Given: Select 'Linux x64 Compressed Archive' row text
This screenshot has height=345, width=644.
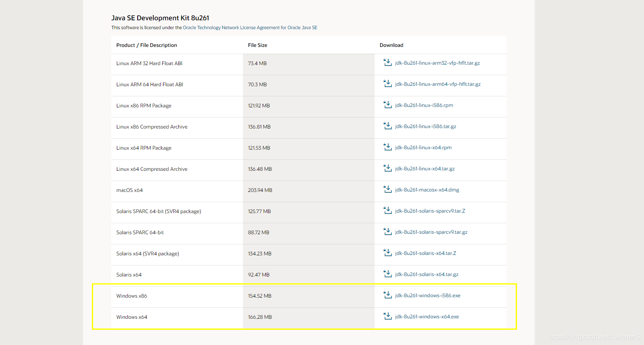Looking at the screenshot, I should pyautogui.click(x=152, y=169).
